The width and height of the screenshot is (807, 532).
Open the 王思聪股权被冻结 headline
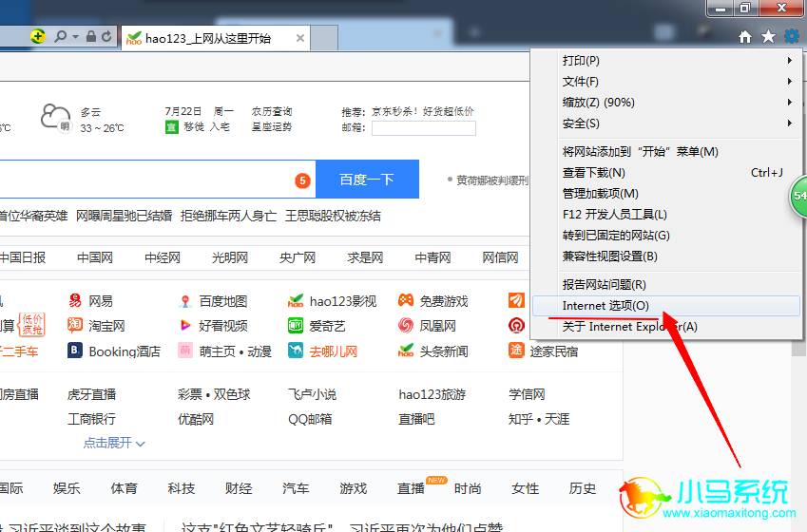333,216
